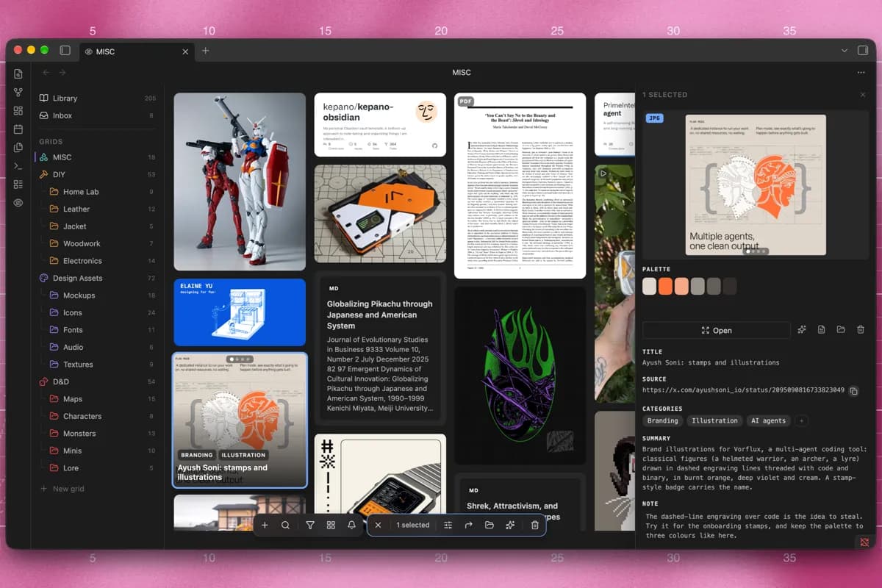Click New grid in the sidebar
882x588 pixels.
tap(62, 489)
